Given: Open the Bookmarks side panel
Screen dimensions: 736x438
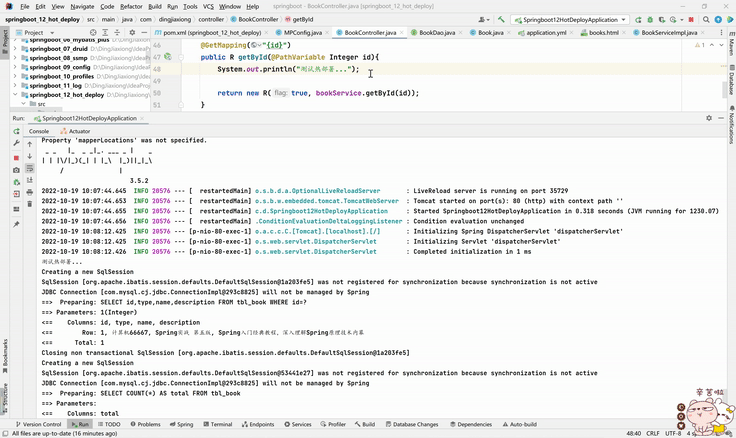Looking at the screenshot, I should 5,356.
